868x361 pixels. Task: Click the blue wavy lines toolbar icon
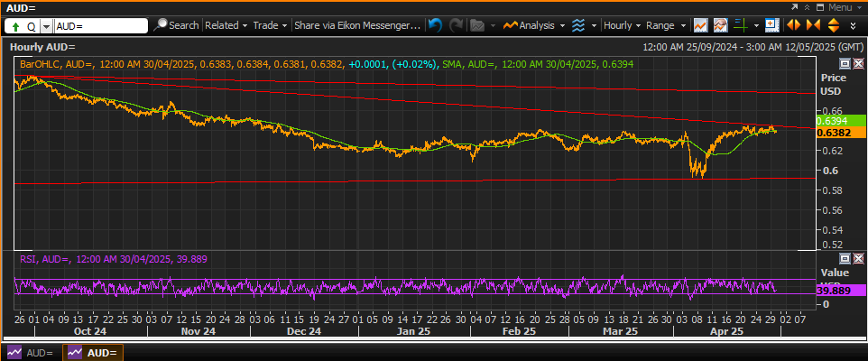[x=578, y=25]
